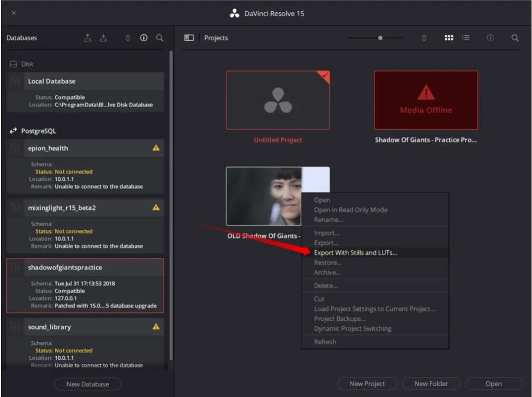The height and width of the screenshot is (397, 532).
Task: Switch to thumbnail grid view
Action: pos(449,38)
